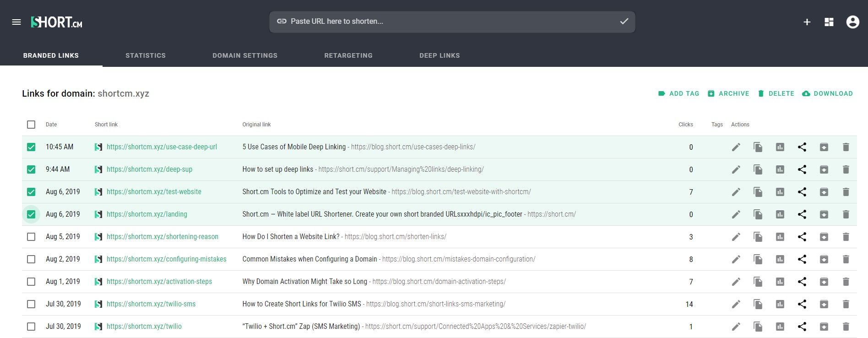Click the plus icon in header
The image size is (868, 338).
[x=807, y=22]
